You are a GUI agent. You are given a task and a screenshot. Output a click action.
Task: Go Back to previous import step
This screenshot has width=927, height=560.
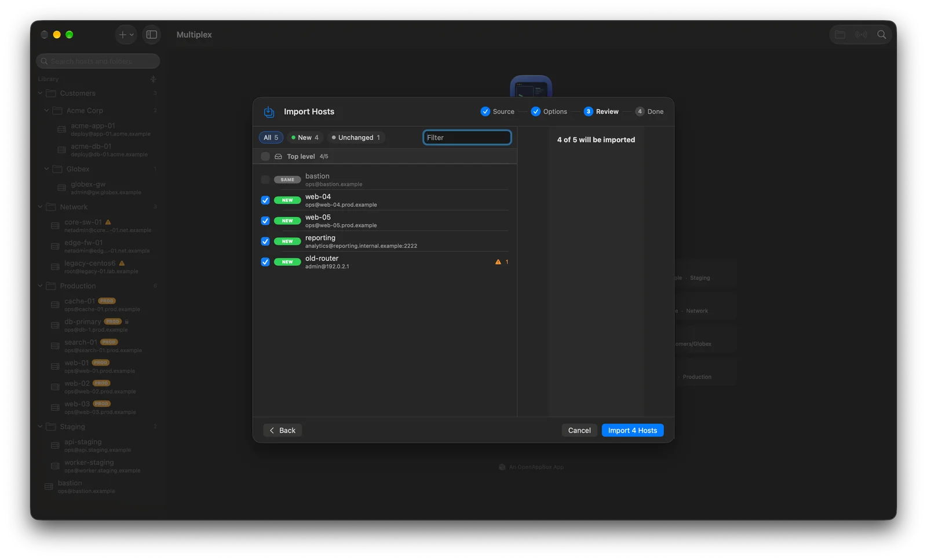pos(283,431)
